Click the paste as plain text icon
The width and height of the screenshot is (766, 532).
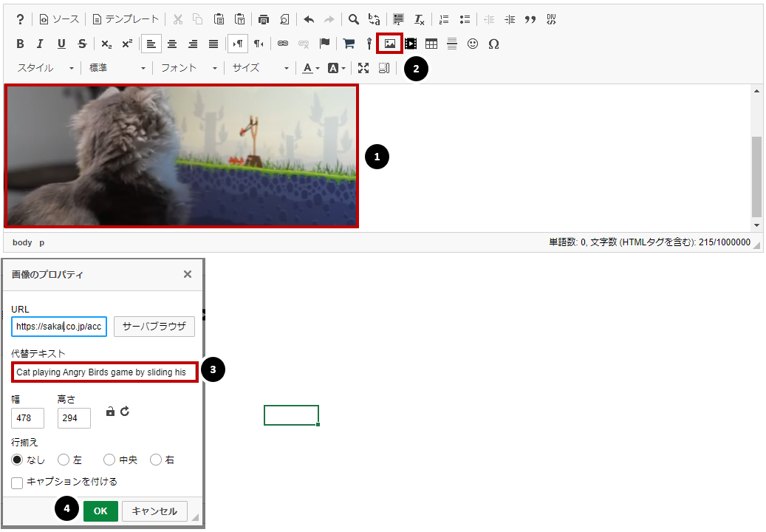pyautogui.click(x=239, y=19)
